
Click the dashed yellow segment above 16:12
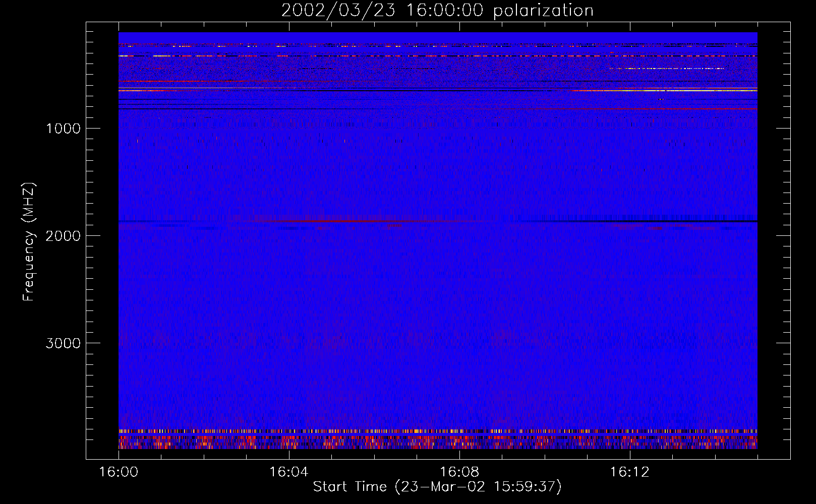[x=666, y=68]
